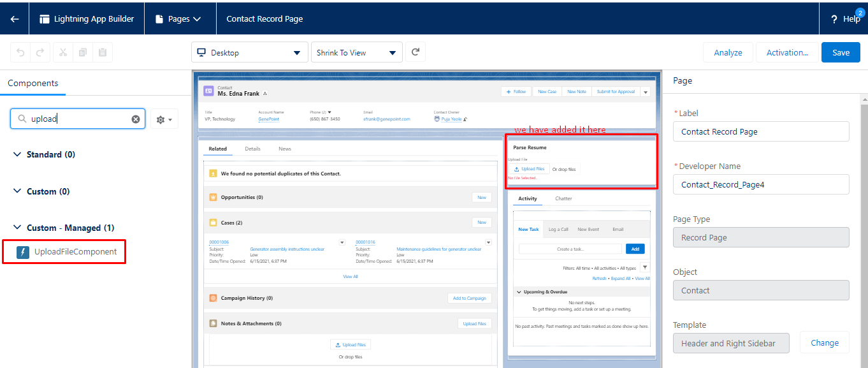Open the record actions overflow dropdown

tap(645, 92)
